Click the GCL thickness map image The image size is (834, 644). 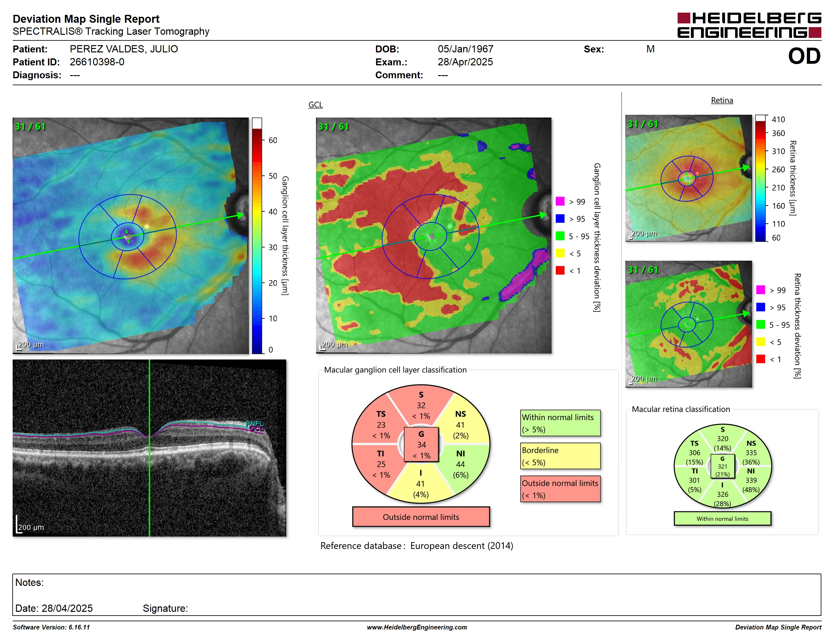click(130, 236)
